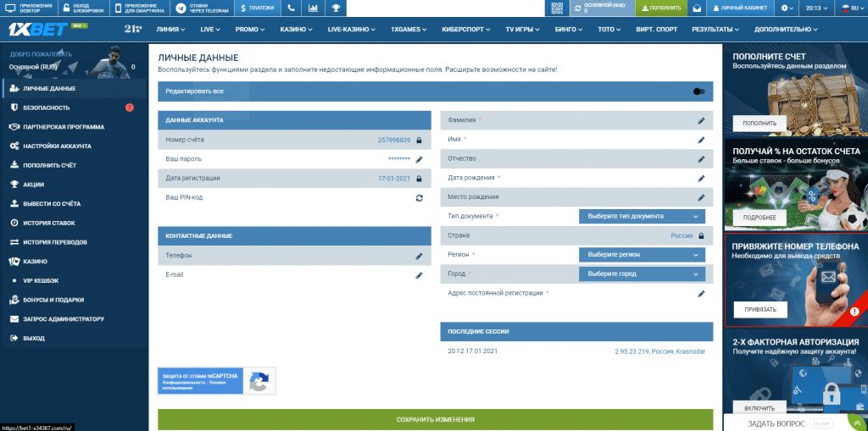Screen dimensions: 868x431
Task: Open the Выберите регион dropdown
Action: pyautogui.click(x=643, y=255)
